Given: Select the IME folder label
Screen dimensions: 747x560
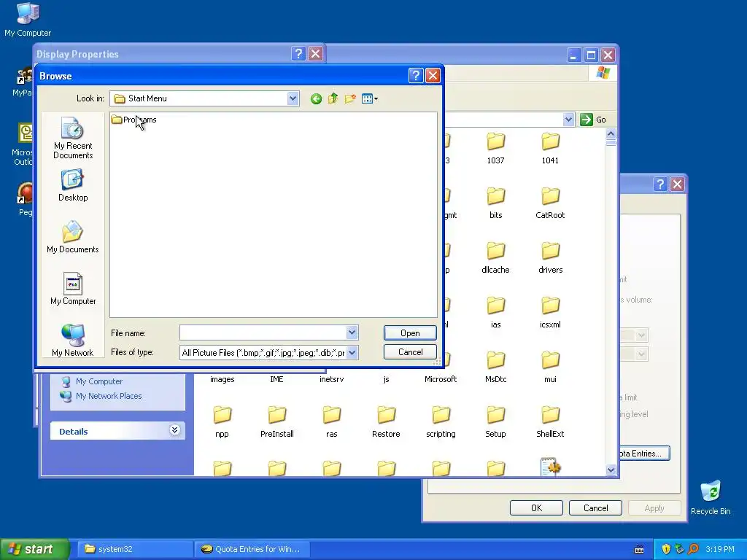Looking at the screenshot, I should (276, 379).
